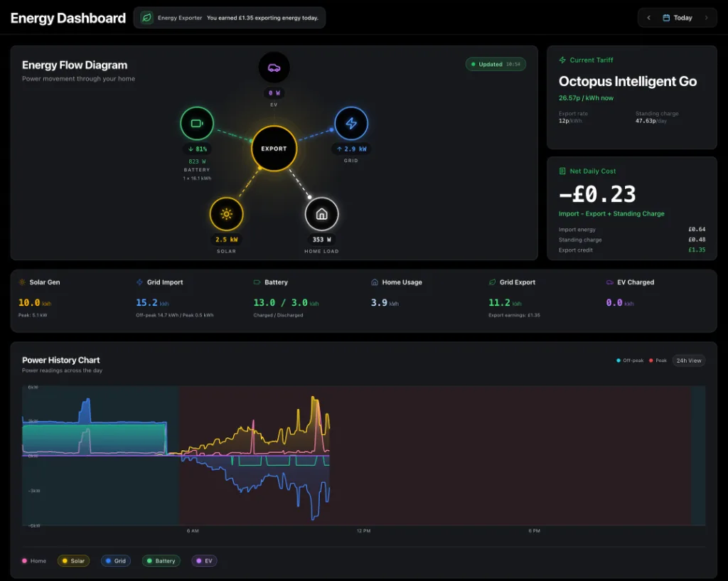This screenshot has height=581, width=728.
Task: Click the EV Charged car icon
Action: pos(609,282)
